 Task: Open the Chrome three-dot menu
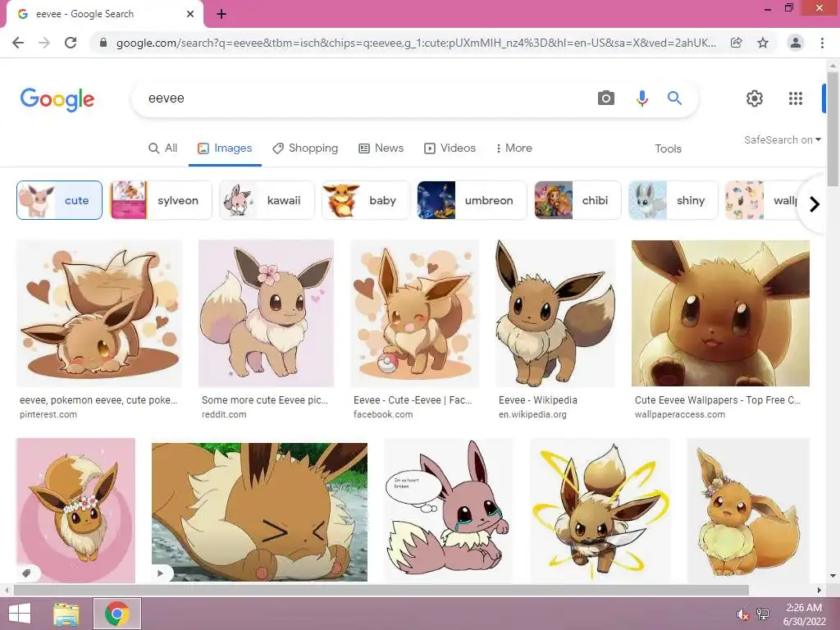tap(822, 43)
